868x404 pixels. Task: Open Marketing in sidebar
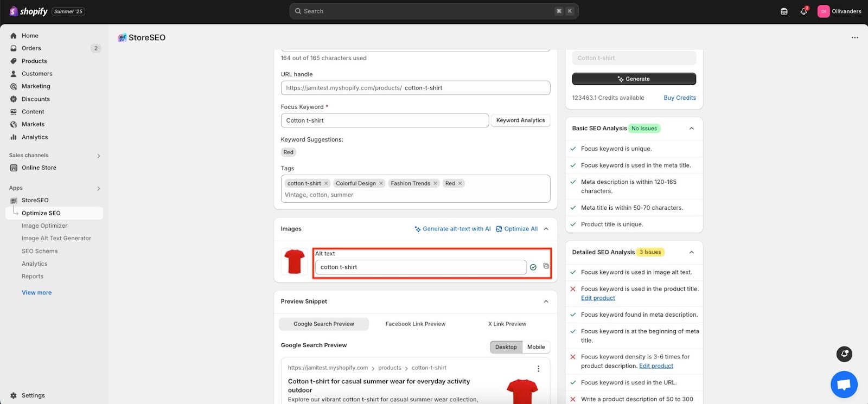tap(36, 86)
